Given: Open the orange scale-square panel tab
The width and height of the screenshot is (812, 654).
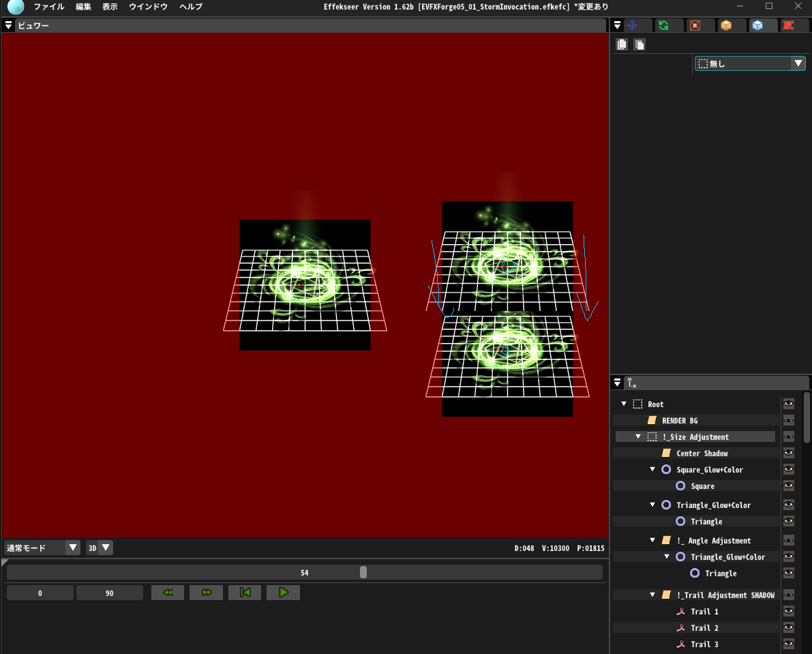Looking at the screenshot, I should tap(695, 25).
